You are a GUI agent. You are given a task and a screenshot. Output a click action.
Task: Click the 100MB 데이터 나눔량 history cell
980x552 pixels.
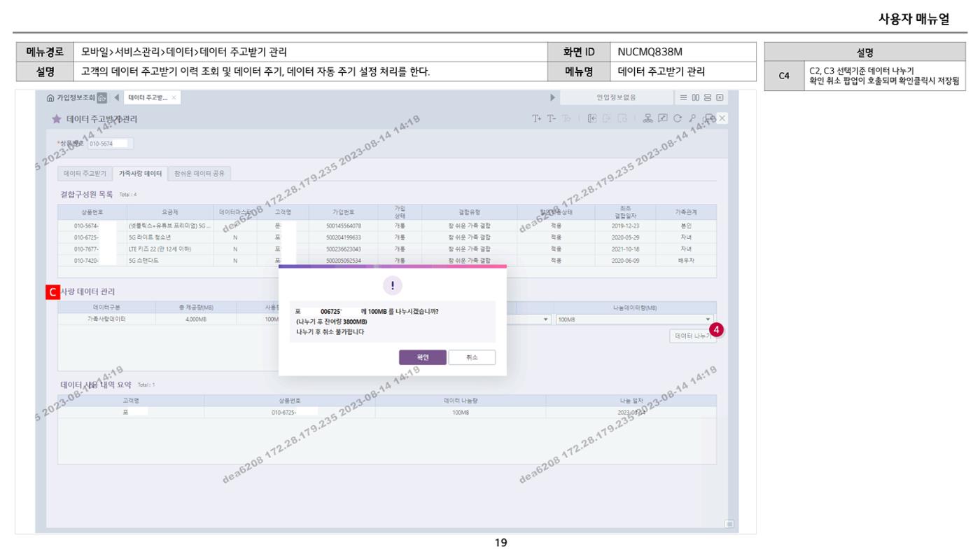coord(461,412)
